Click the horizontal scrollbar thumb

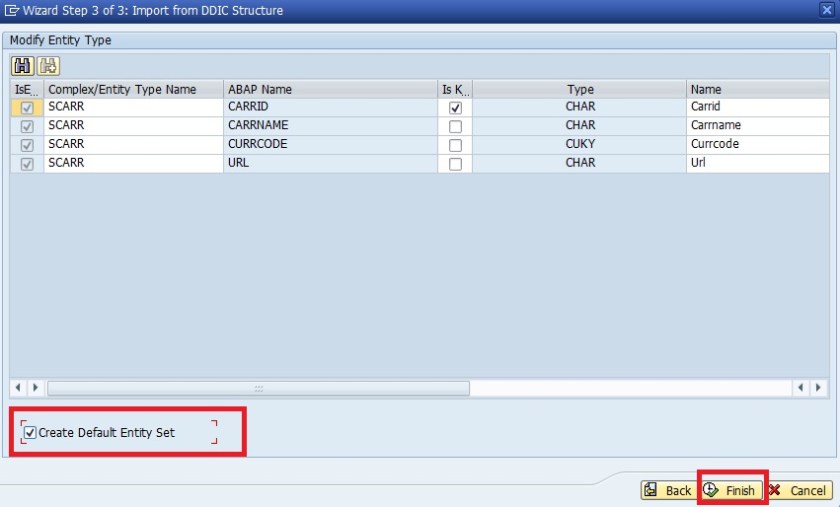click(259, 388)
